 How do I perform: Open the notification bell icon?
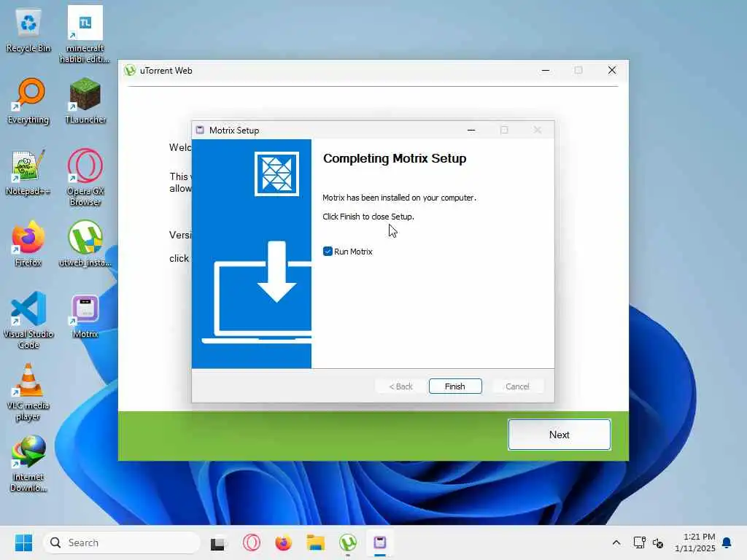click(727, 542)
